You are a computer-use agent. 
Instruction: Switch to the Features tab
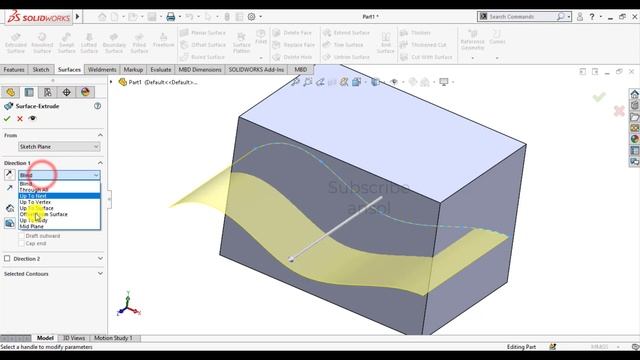tap(14, 69)
